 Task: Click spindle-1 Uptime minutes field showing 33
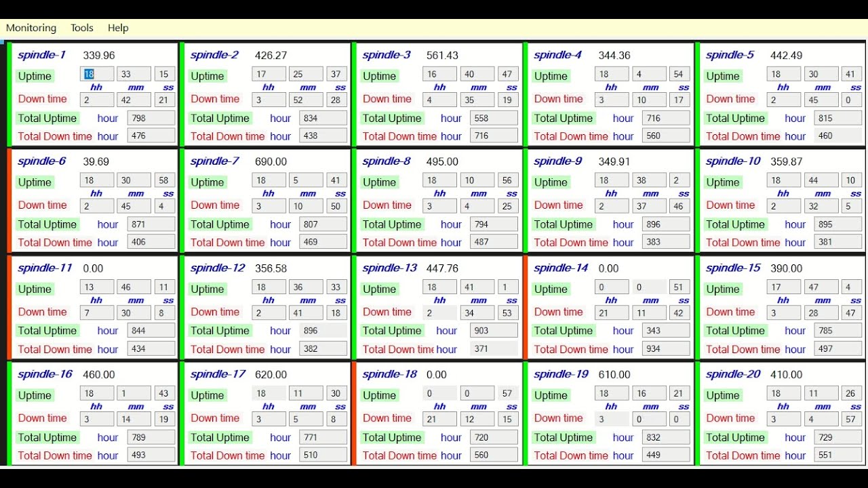tap(134, 74)
